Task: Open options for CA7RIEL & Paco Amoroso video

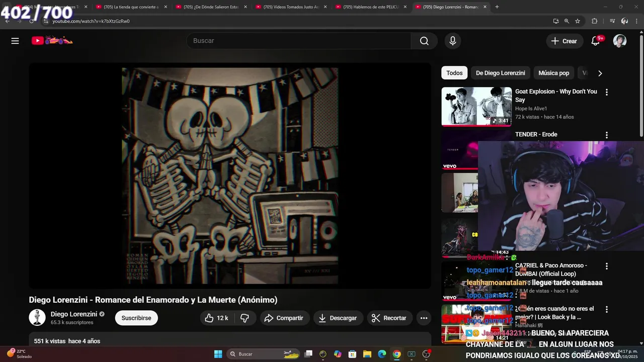Action: click(x=606, y=266)
